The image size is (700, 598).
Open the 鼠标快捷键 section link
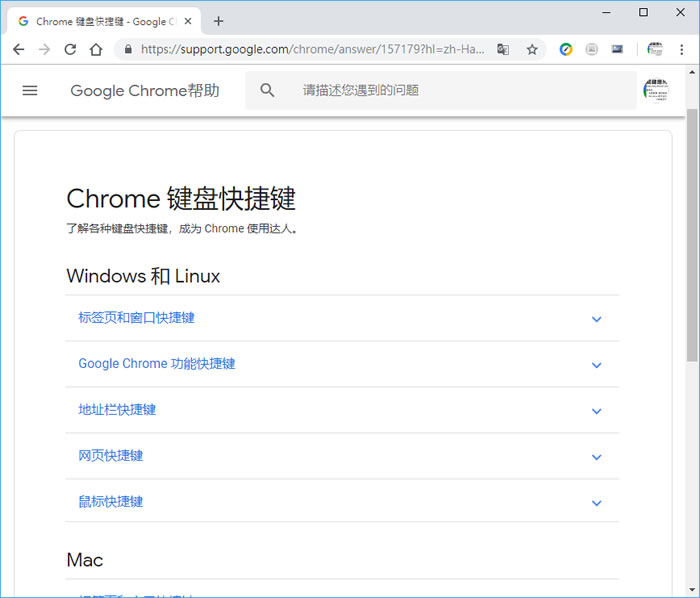click(x=111, y=502)
